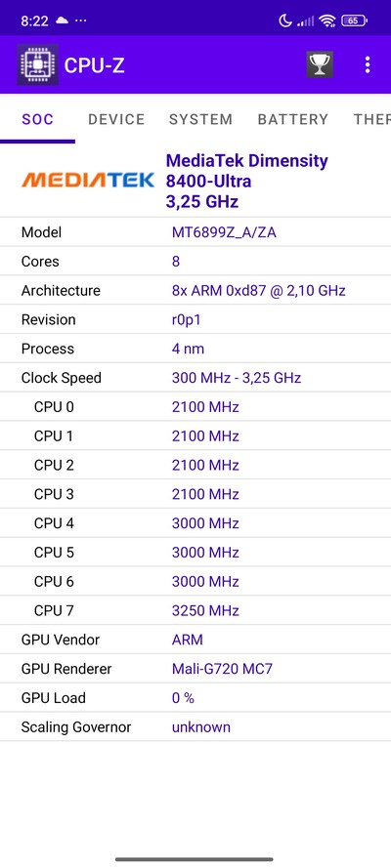Tap the cloud notification icon

coord(62,21)
